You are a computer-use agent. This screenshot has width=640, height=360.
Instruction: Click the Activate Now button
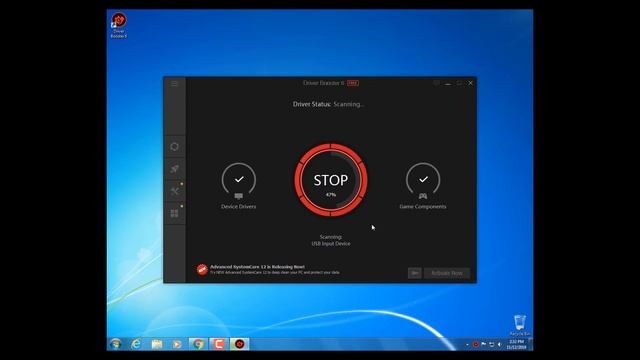[x=447, y=273]
